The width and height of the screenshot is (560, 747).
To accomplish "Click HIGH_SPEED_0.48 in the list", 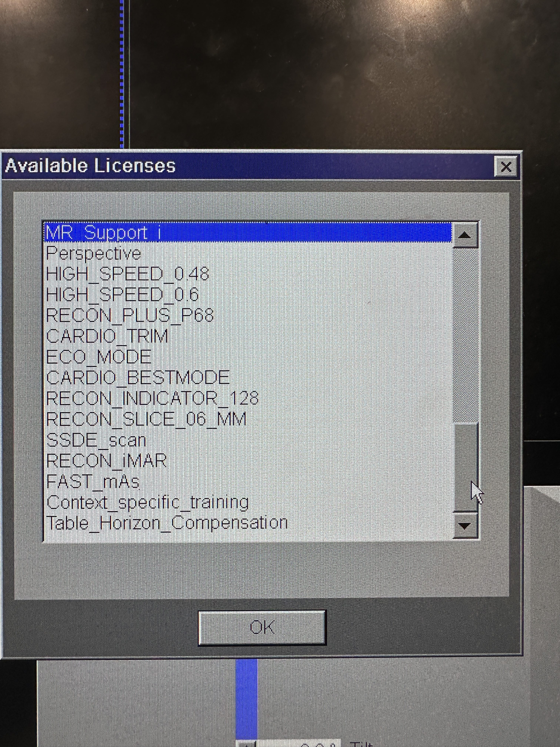I will [x=128, y=273].
